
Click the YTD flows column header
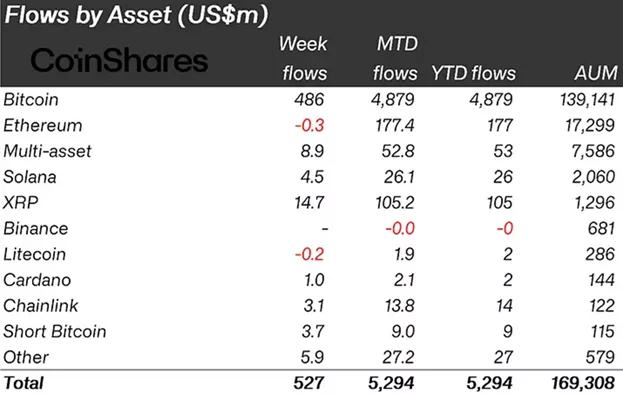[x=473, y=73]
